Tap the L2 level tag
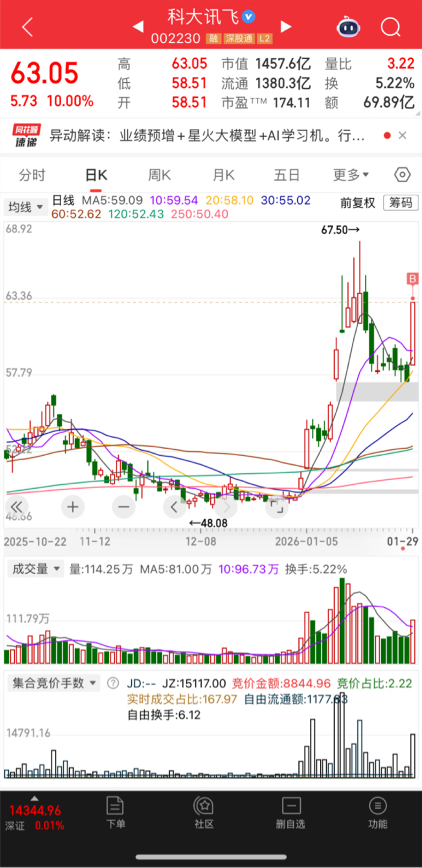The width and height of the screenshot is (422, 868). 265,38
